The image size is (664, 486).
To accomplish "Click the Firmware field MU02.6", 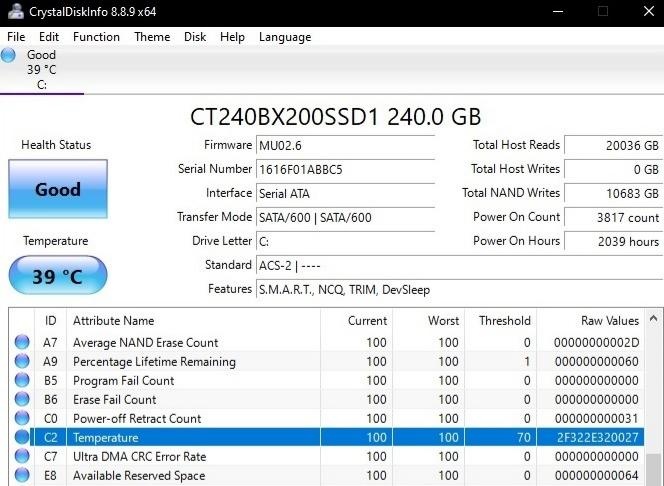I will point(345,146).
